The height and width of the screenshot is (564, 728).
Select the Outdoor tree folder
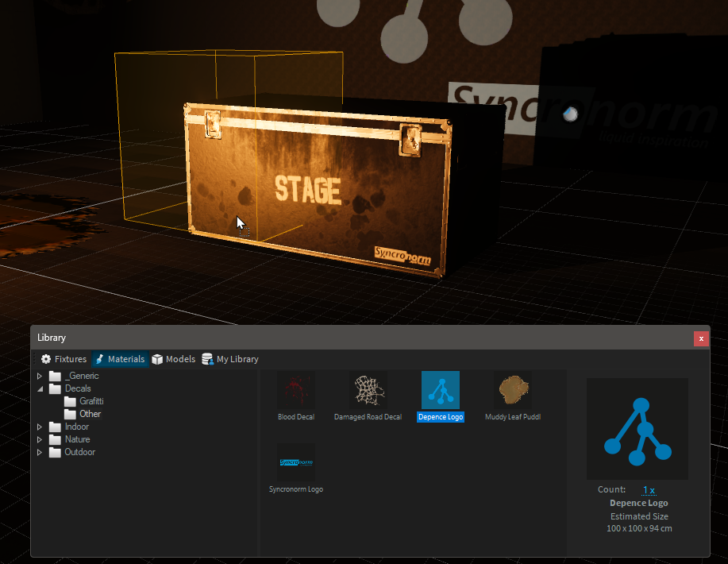(x=79, y=452)
